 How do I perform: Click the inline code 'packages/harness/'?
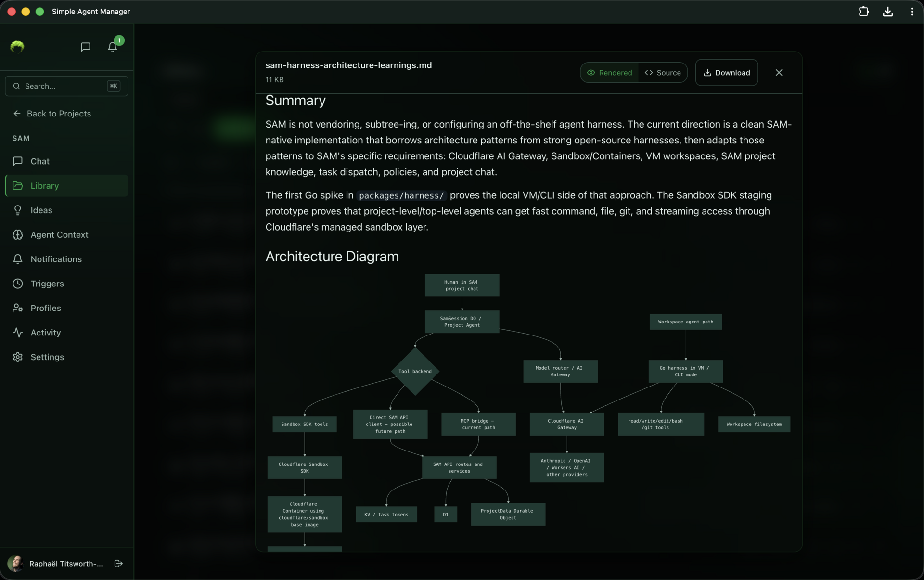click(401, 195)
